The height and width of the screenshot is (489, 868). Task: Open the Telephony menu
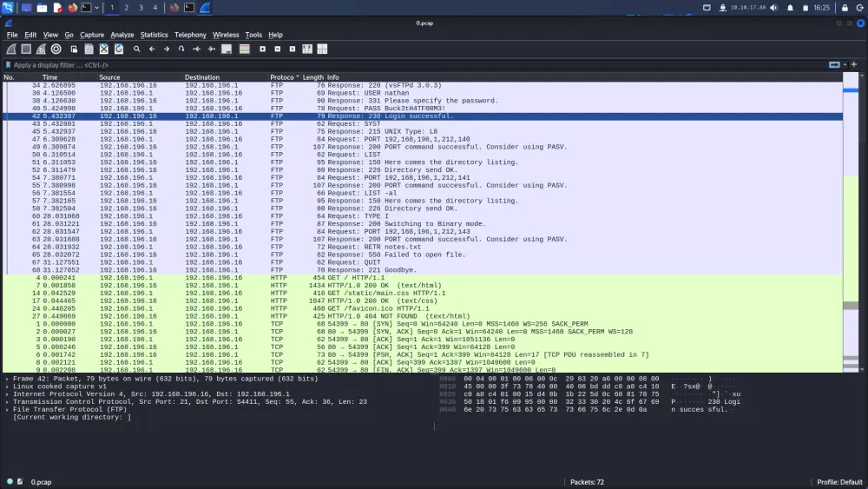pos(190,35)
